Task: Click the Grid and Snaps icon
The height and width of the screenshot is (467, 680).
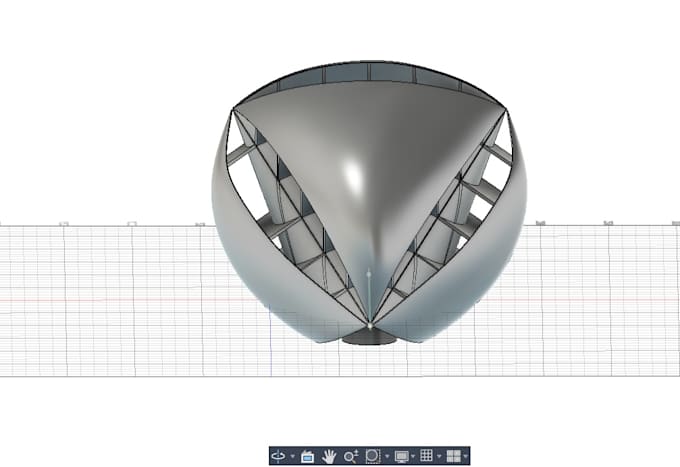Action: click(x=426, y=455)
